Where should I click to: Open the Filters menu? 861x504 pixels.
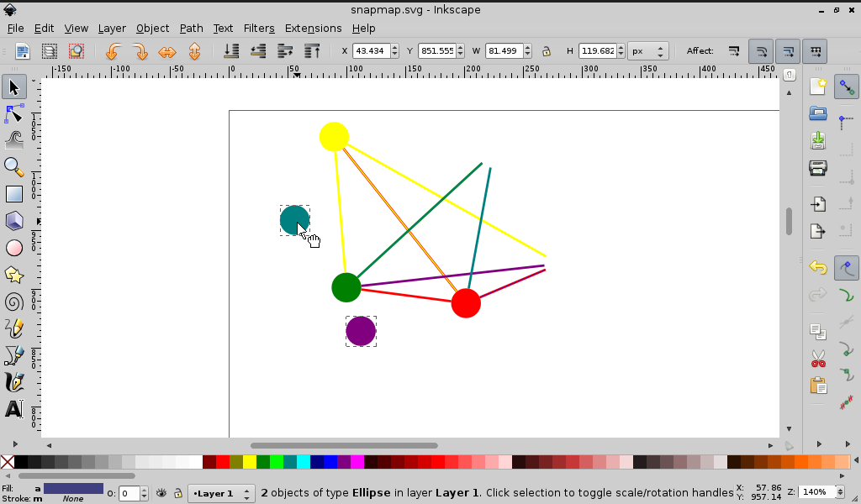tap(259, 28)
